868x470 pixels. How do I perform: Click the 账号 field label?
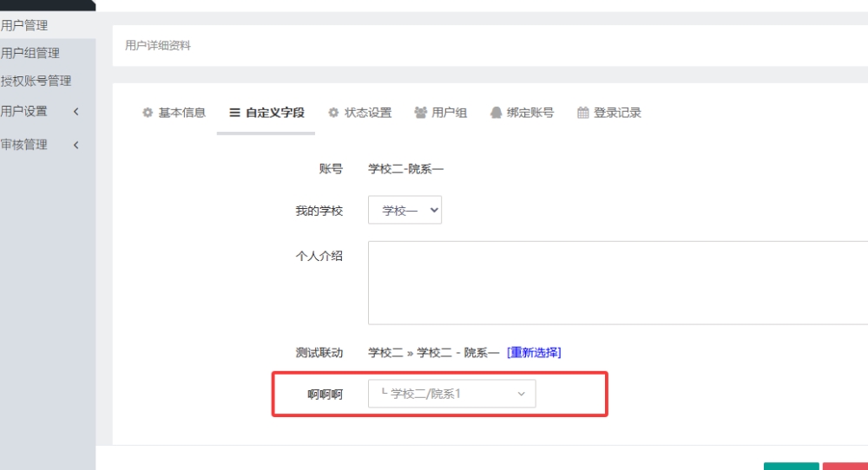click(331, 169)
